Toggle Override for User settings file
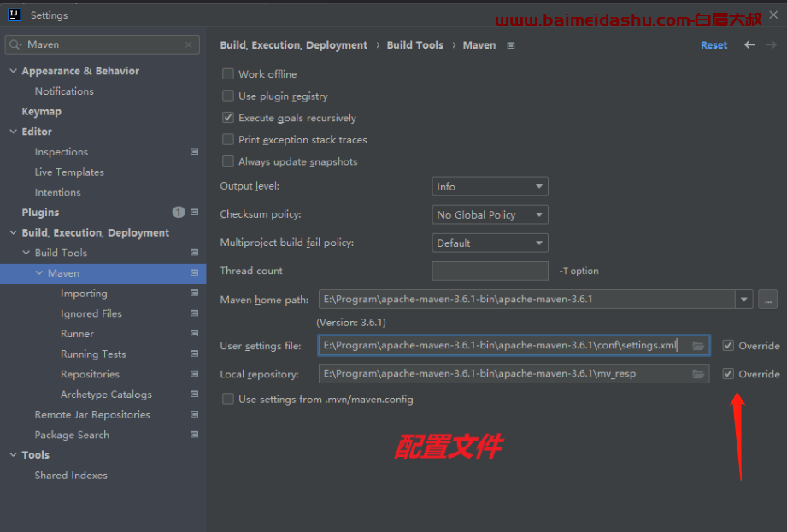Image resolution: width=787 pixels, height=532 pixels. pyautogui.click(x=728, y=346)
